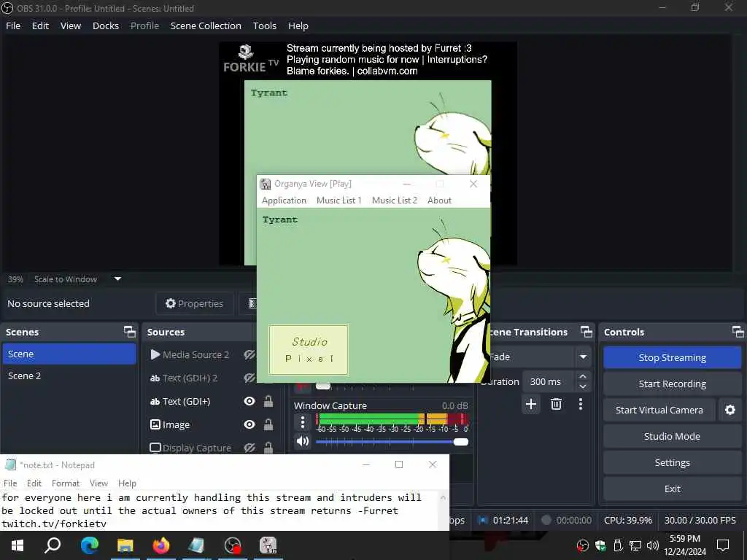Image resolution: width=747 pixels, height=560 pixels.
Task: Click Start Virtual Camera button
Action: coord(659,410)
